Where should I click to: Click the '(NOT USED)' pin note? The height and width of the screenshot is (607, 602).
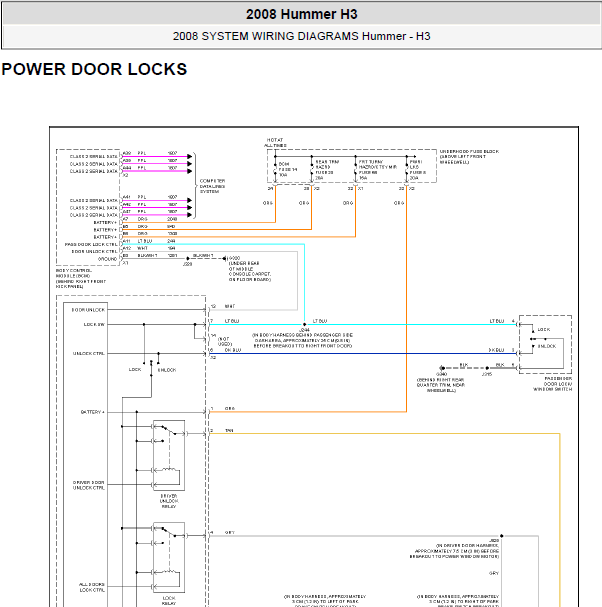225,341
